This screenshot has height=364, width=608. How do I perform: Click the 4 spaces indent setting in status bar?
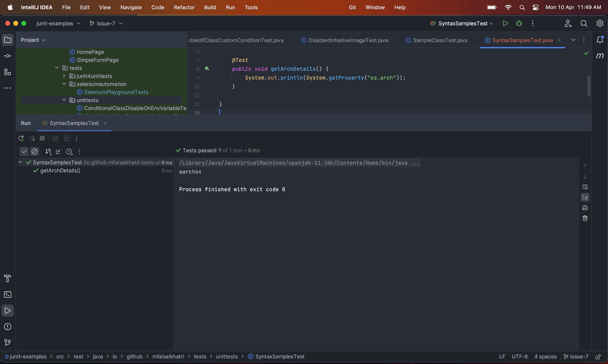pos(545,357)
